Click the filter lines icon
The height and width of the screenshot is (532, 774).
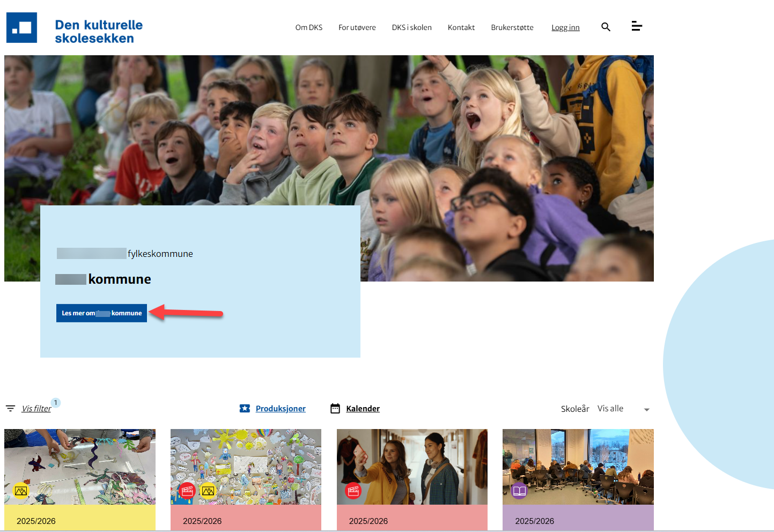[x=10, y=409]
